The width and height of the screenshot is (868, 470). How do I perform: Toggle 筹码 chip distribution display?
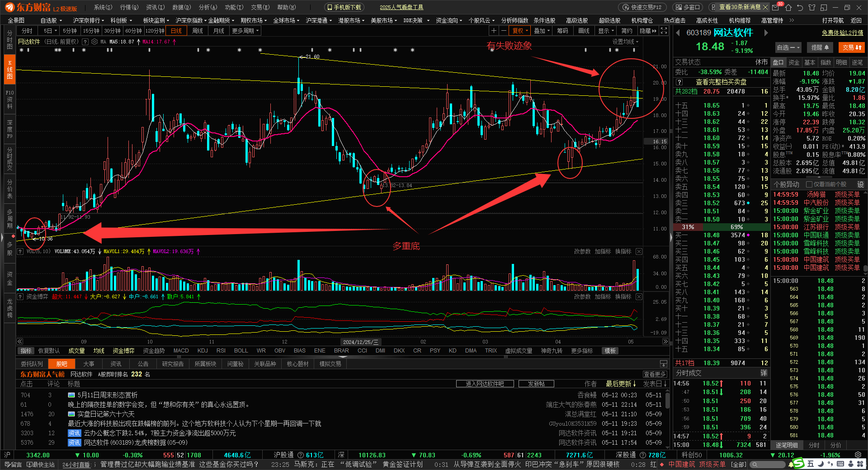(x=562, y=31)
